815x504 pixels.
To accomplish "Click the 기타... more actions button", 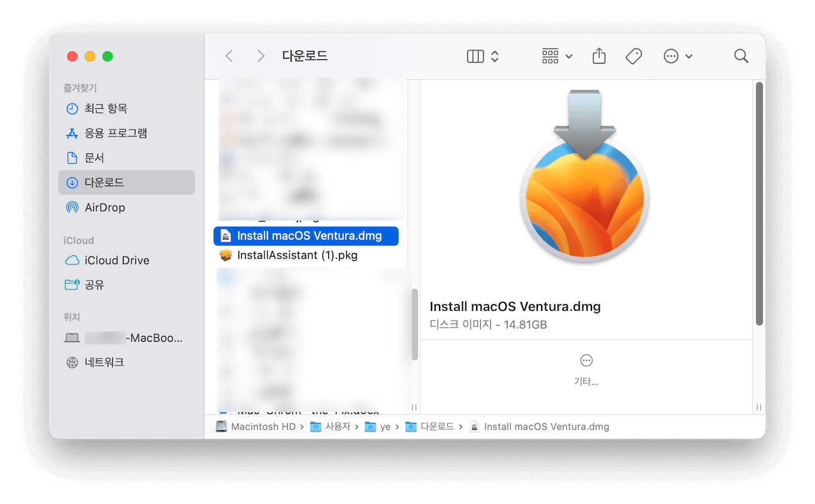I will [x=586, y=369].
